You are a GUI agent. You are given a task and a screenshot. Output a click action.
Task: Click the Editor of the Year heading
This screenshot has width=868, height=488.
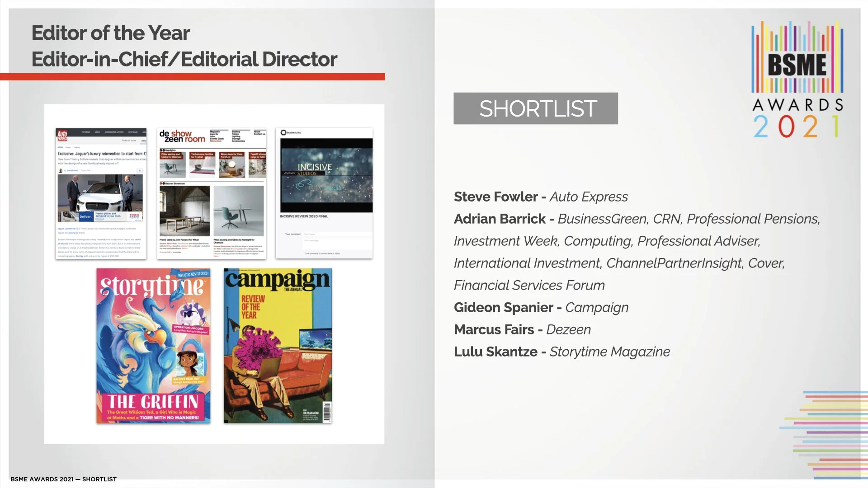(x=111, y=33)
